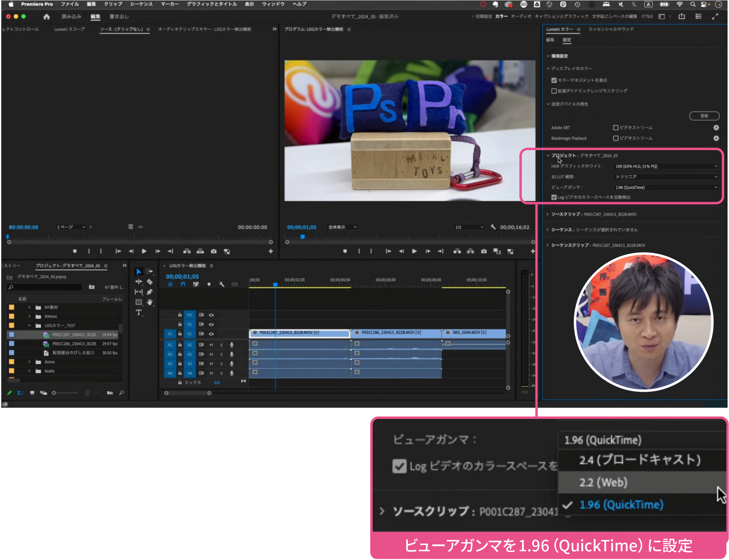
Task: Toggle auto-detect Log video color space checkbox
Action: coord(554,197)
